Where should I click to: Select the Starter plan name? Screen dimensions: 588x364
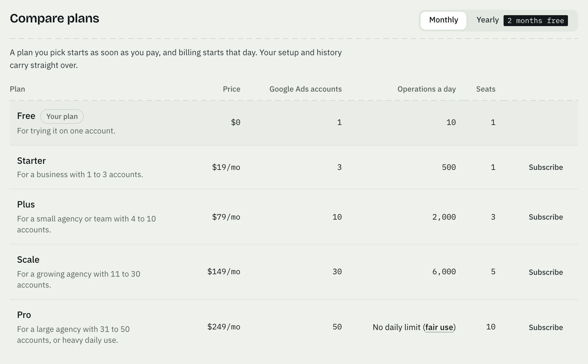(x=31, y=161)
